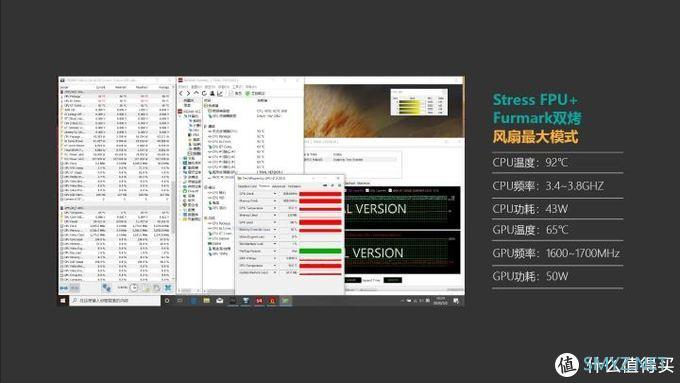
Task: Open the PerfCap Reason sensor dropdown arrow
Action: (274, 251)
